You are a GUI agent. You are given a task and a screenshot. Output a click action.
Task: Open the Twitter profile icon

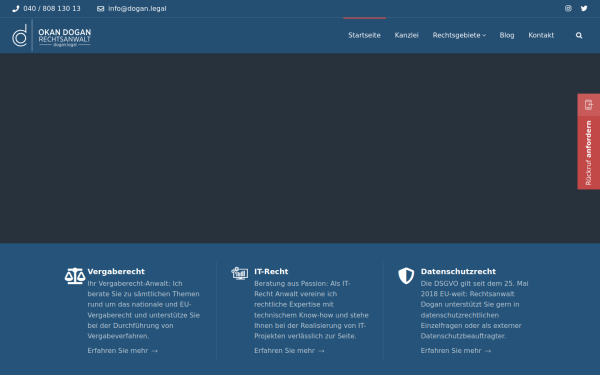584,8
